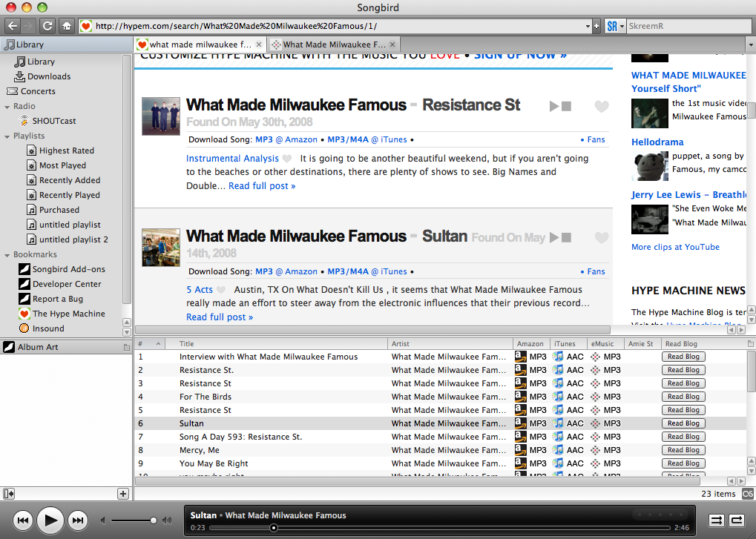This screenshot has width=756, height=539.
Task: Close the first hypem tab
Action: 259,44
